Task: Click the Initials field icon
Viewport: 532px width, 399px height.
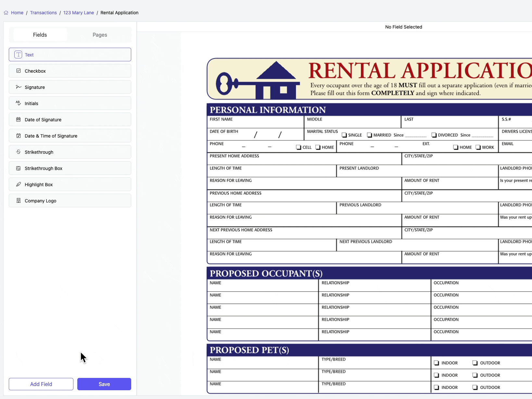Action: pos(19,103)
